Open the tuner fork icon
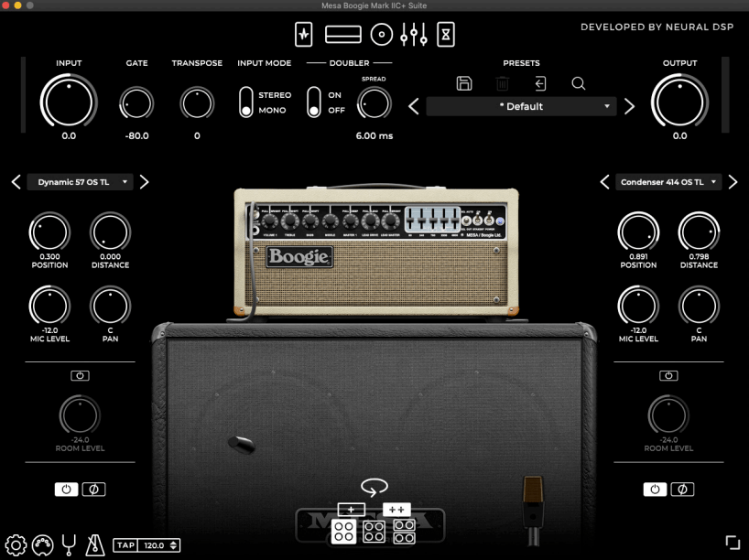This screenshot has width=749, height=560. 69,545
